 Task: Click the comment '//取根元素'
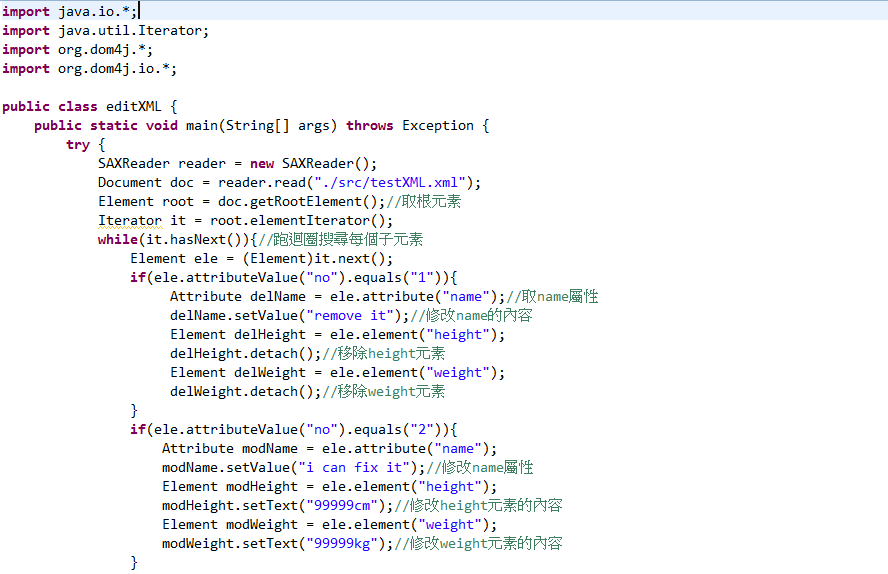[424, 202]
